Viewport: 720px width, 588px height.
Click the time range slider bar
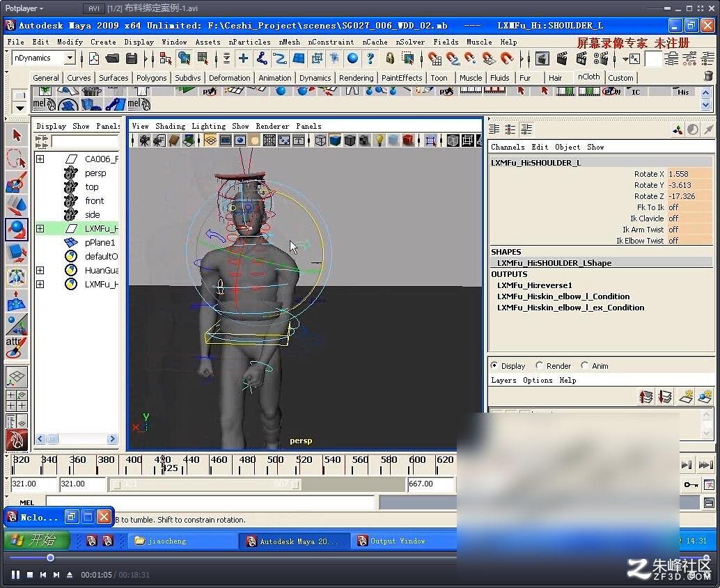coord(205,484)
